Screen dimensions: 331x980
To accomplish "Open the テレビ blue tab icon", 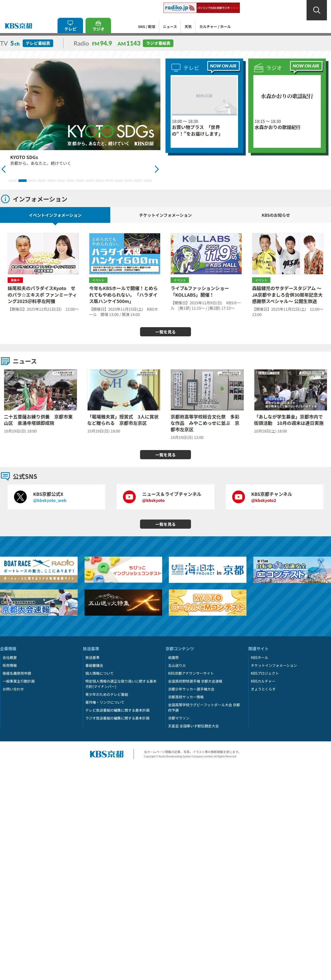I will click(x=70, y=25).
